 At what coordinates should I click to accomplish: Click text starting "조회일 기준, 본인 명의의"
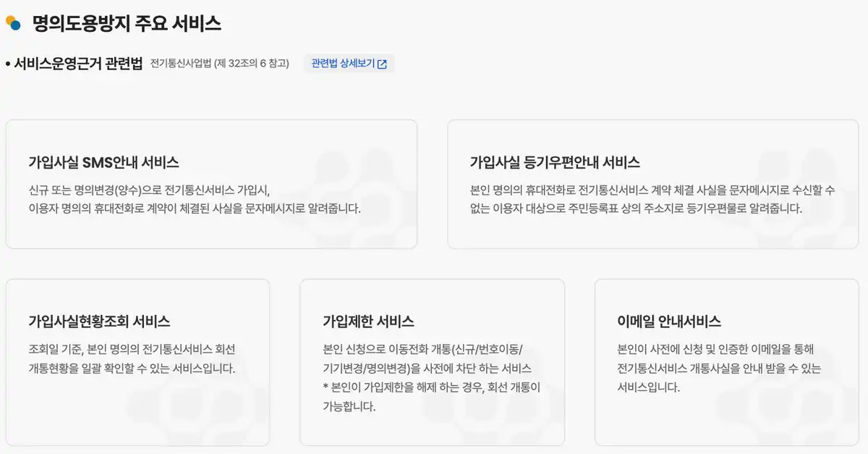point(132,350)
